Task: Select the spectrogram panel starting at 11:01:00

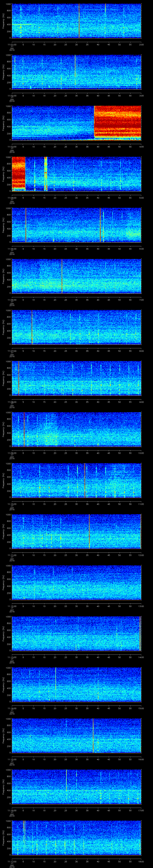Action: pyautogui.click(x=77, y=21)
